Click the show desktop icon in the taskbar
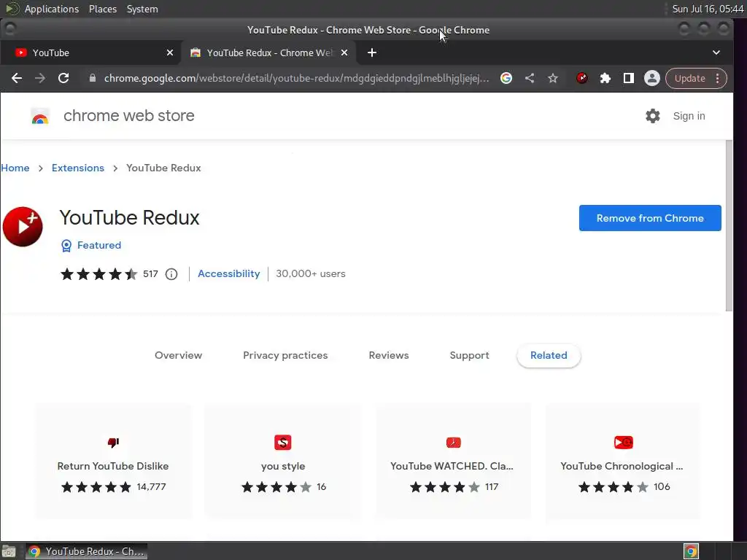This screenshot has height=560, width=747. point(9,551)
